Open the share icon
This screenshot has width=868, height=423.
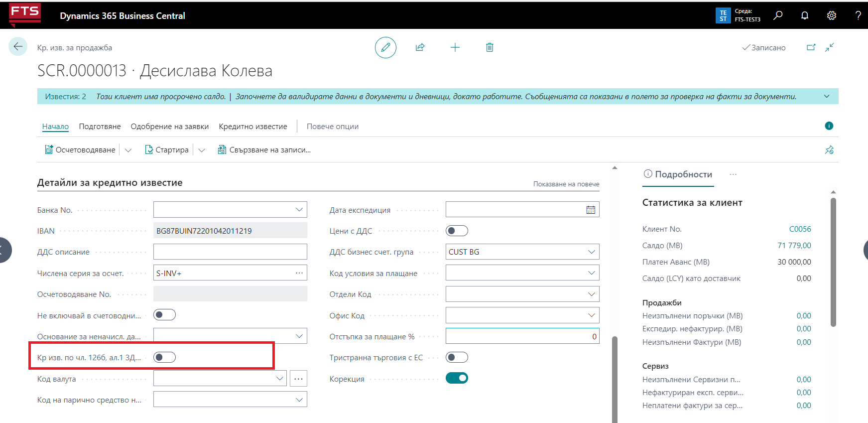point(420,47)
